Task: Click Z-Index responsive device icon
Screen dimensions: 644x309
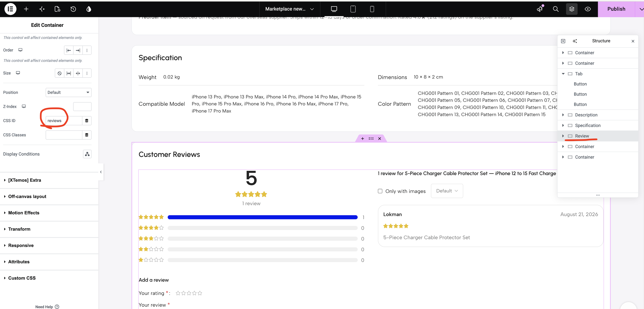Action: click(x=24, y=106)
